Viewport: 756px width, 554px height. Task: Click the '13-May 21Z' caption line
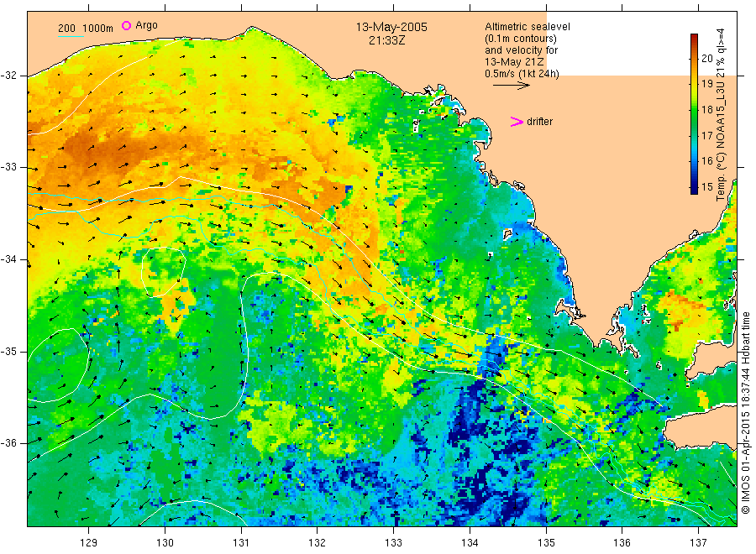(x=514, y=62)
